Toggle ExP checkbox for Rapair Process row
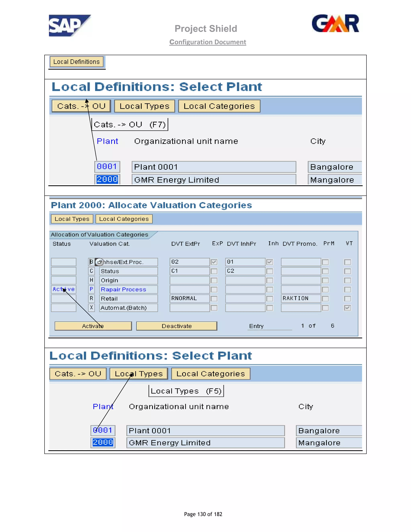This screenshot has height=532, width=411. tap(214, 289)
